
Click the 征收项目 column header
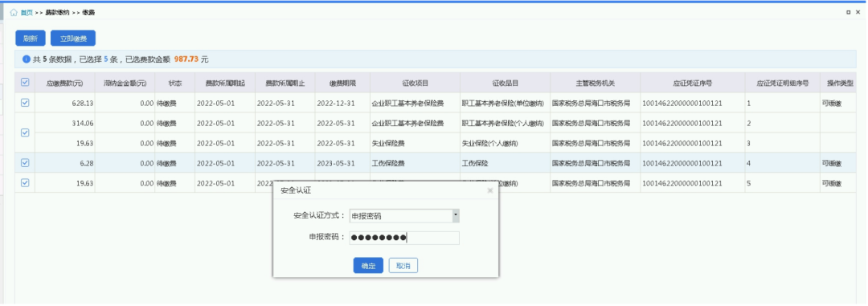[416, 83]
